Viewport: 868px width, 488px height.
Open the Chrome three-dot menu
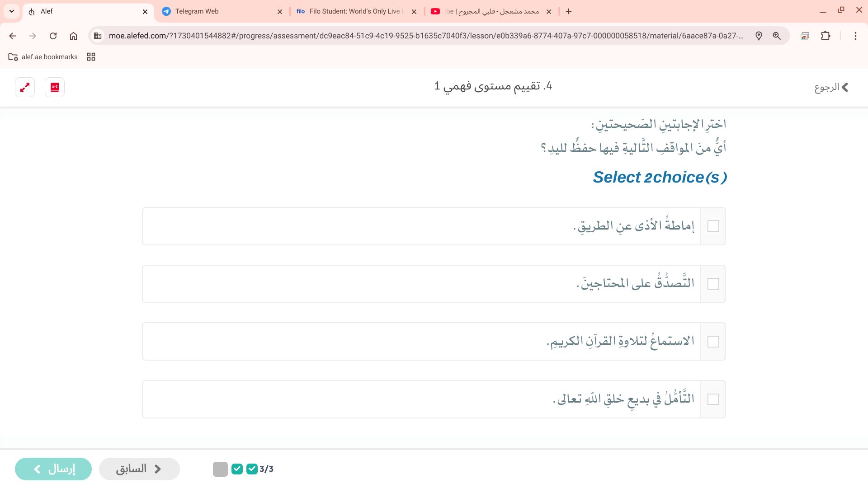pos(855,36)
